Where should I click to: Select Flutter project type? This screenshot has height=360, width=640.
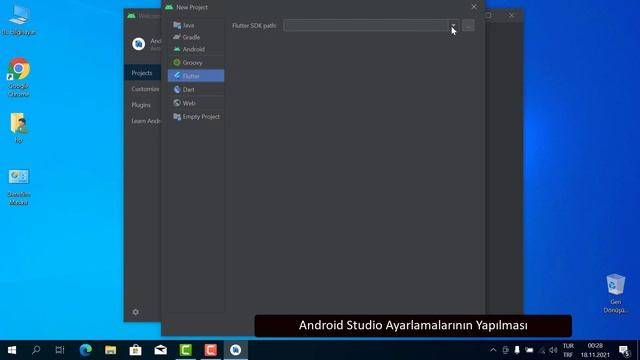[x=196, y=76]
